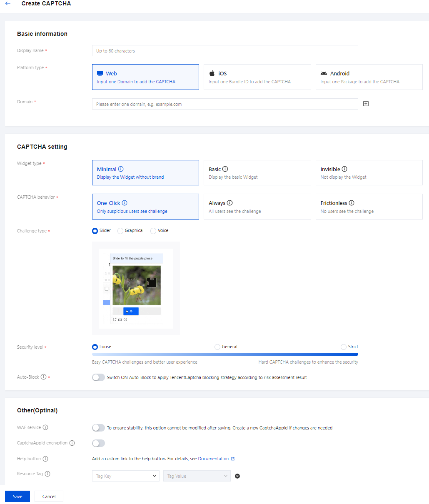Open info icon next to Frictionless

[x=352, y=203]
